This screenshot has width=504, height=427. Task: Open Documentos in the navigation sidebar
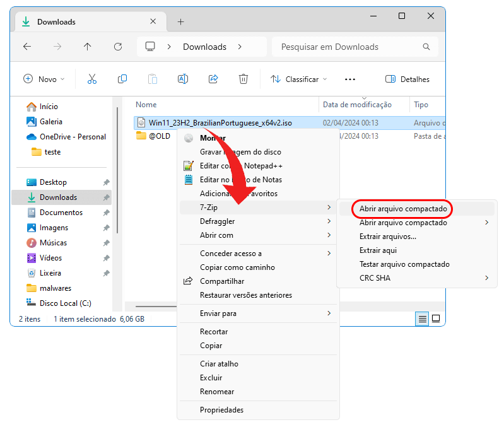(61, 213)
